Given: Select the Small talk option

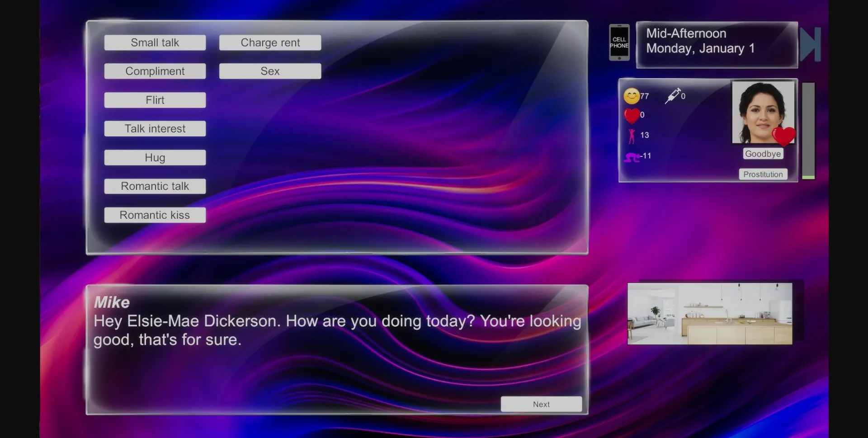Looking at the screenshot, I should [155, 42].
